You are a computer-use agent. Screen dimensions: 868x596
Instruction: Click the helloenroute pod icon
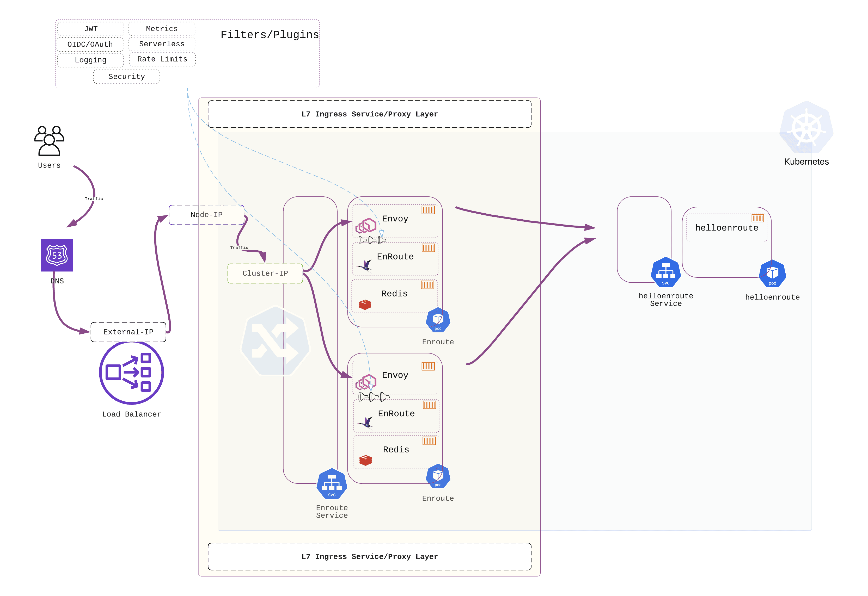pos(772,274)
